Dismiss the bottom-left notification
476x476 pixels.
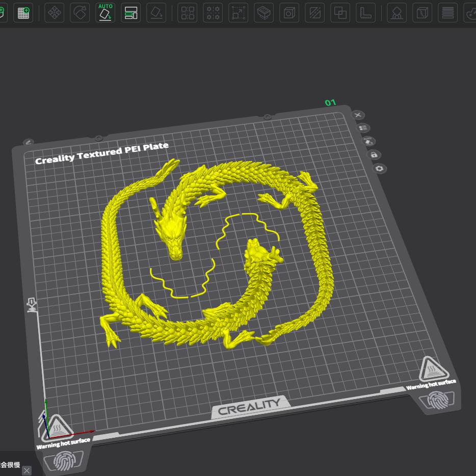(x=27, y=470)
